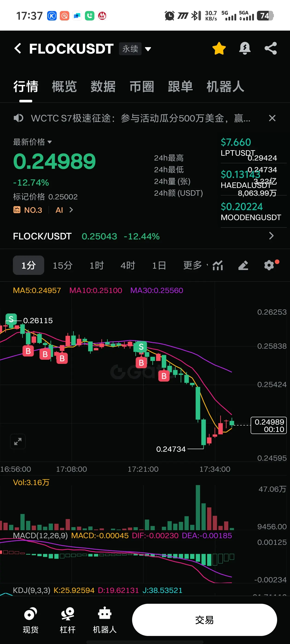Tap the 标记价格 0.25002 text
This screenshot has width=290, height=644.
(x=45, y=197)
